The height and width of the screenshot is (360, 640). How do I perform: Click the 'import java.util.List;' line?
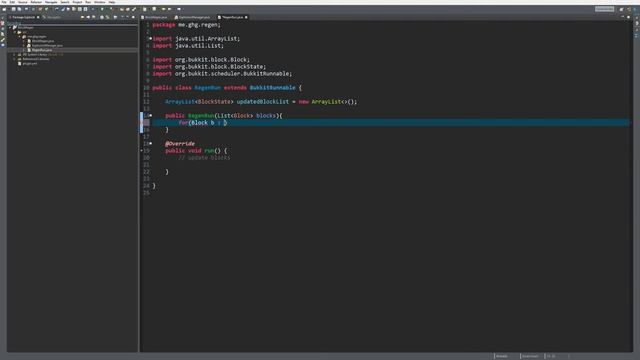pos(188,46)
